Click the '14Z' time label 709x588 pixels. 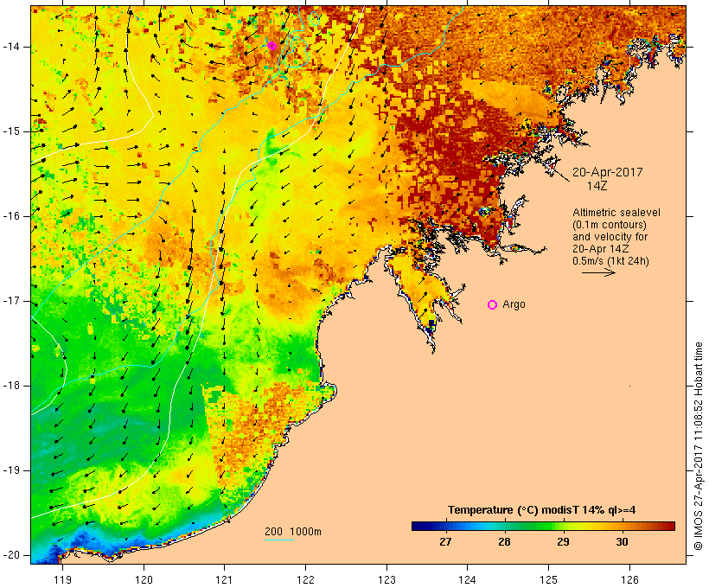point(597,186)
